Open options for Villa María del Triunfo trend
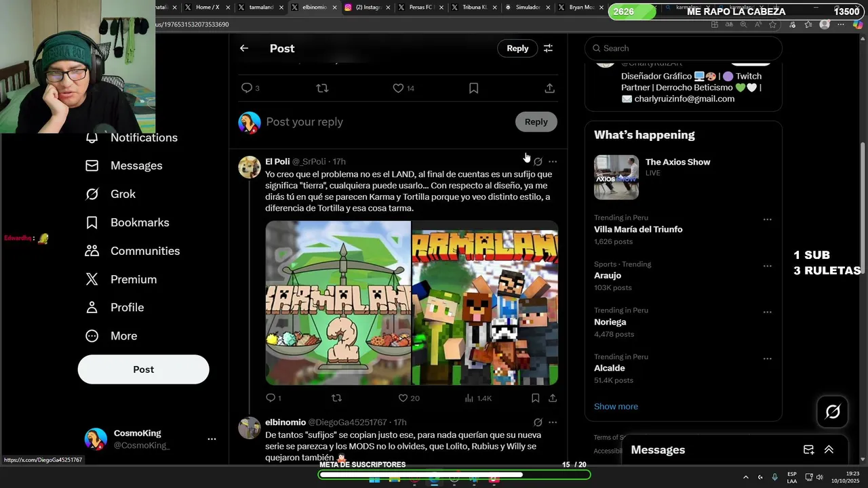The image size is (868, 488). point(768,220)
